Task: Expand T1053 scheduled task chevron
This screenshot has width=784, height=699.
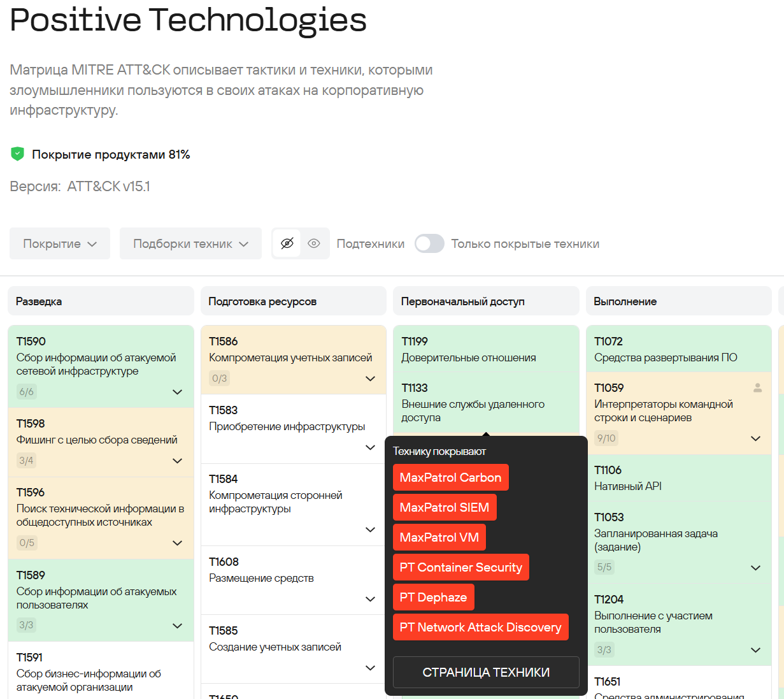Action: click(x=756, y=568)
